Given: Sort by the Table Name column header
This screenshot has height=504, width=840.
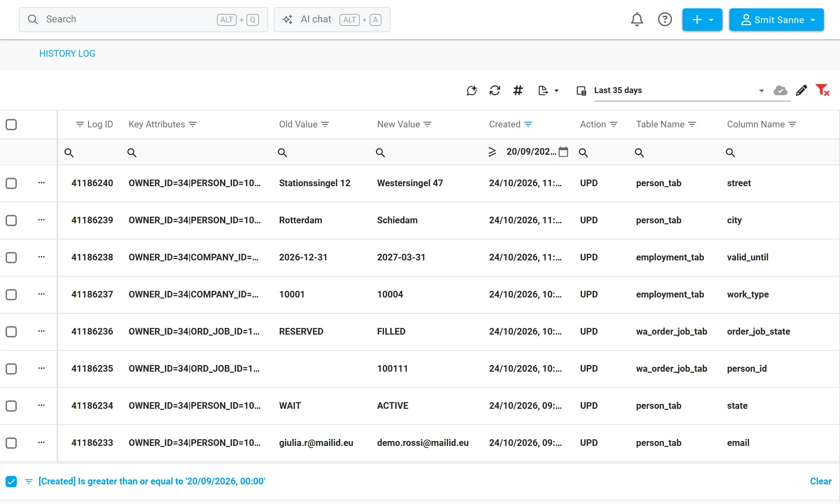Looking at the screenshot, I should click(660, 124).
